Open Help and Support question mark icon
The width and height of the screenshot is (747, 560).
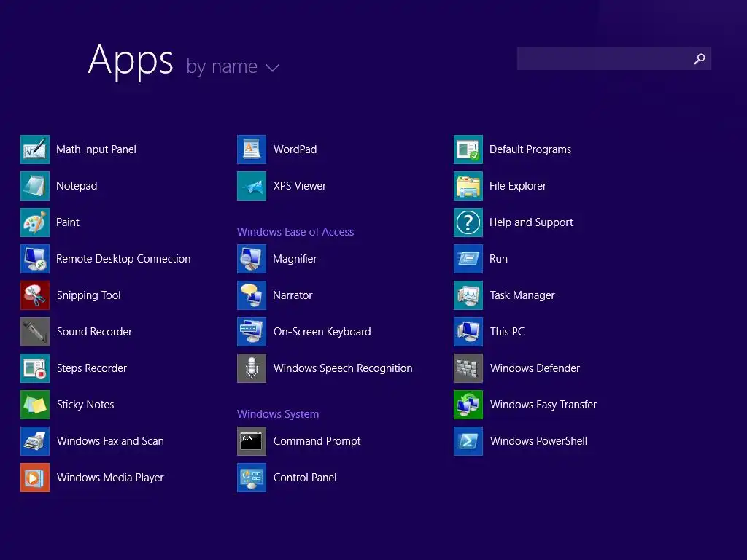(468, 222)
